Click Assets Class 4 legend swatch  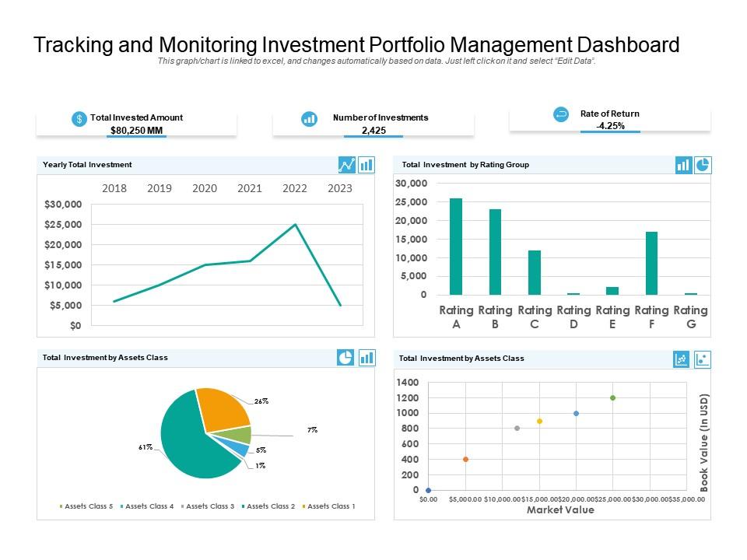pos(122,506)
